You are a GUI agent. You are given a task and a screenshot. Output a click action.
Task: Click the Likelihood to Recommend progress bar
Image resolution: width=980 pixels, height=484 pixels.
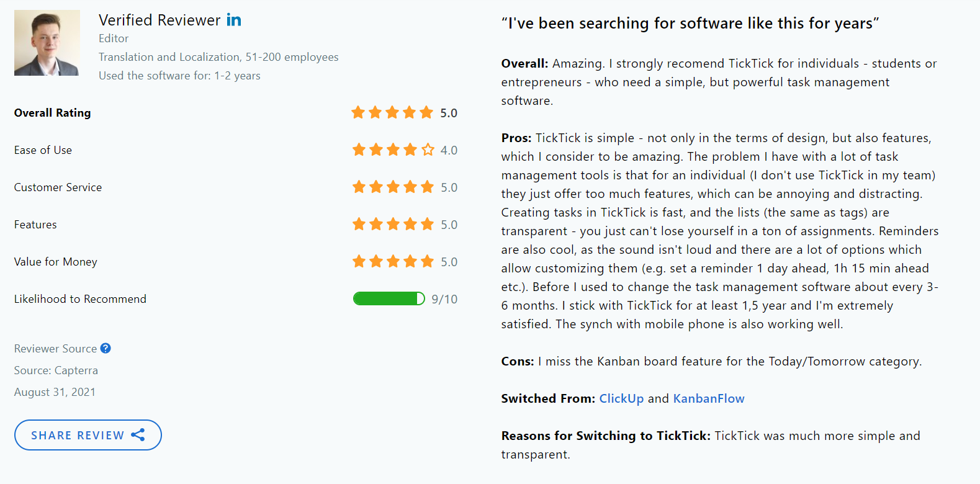(389, 298)
